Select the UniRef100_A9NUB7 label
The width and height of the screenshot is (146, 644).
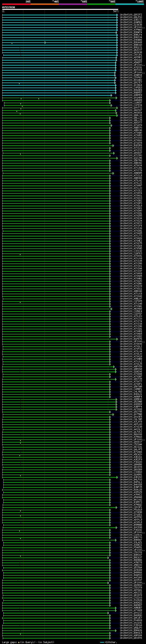131,608
